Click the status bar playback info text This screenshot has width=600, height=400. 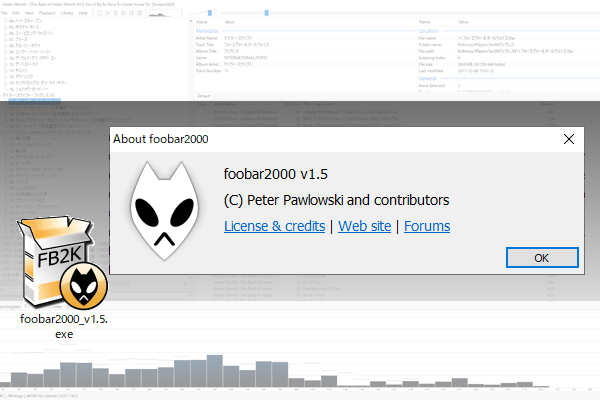coord(40,396)
